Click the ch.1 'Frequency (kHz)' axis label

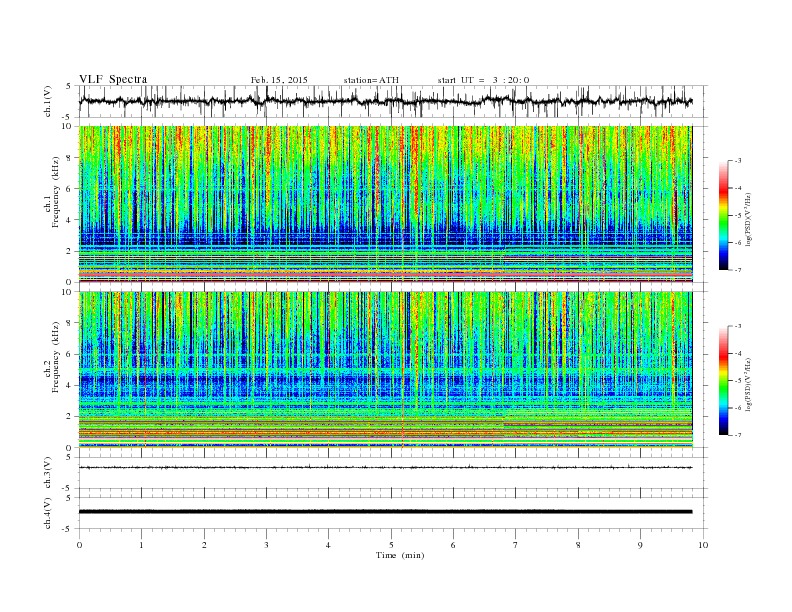point(56,192)
